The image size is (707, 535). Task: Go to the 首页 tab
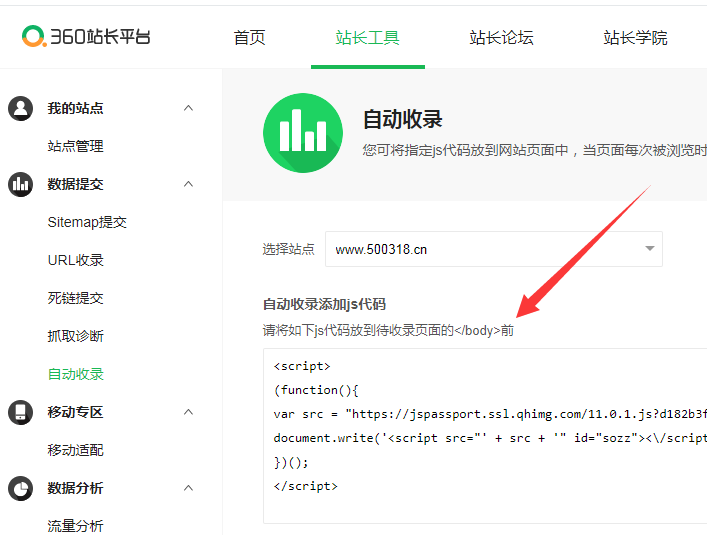249,37
